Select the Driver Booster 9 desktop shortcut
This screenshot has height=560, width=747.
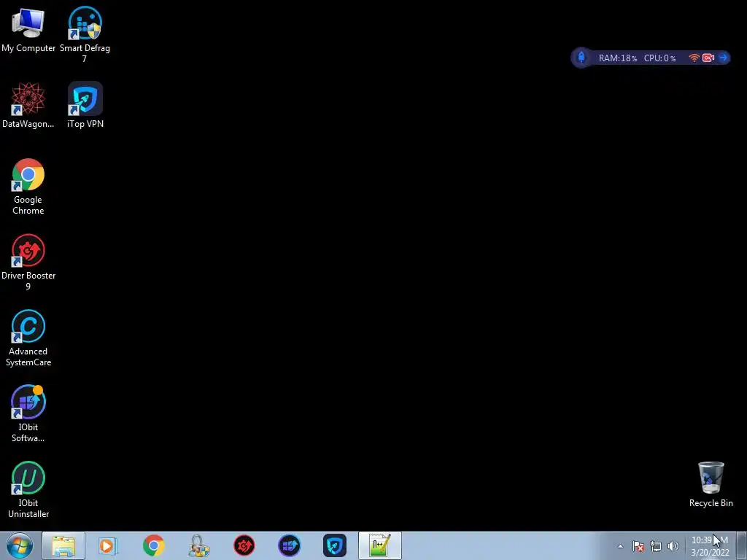point(28,262)
